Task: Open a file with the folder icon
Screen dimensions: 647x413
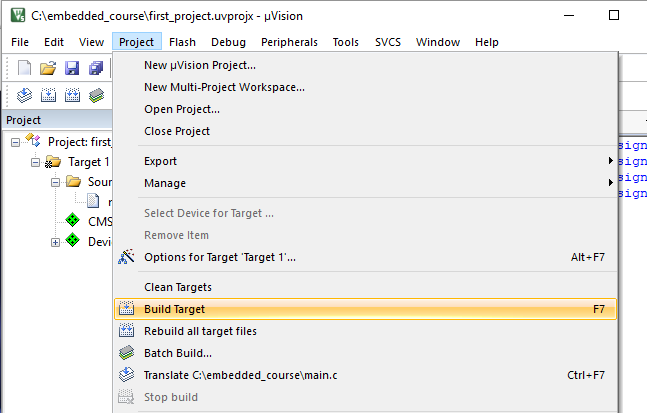Action: (48, 68)
